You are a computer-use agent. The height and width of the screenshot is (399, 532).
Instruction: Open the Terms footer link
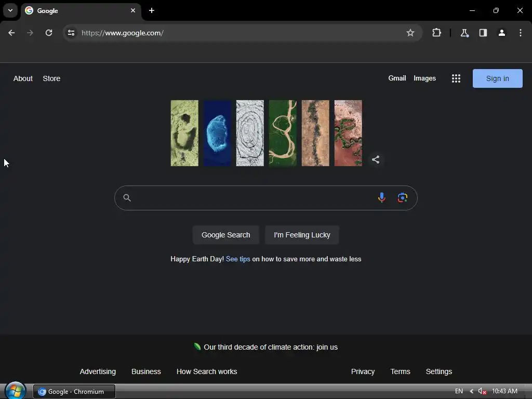(x=400, y=371)
